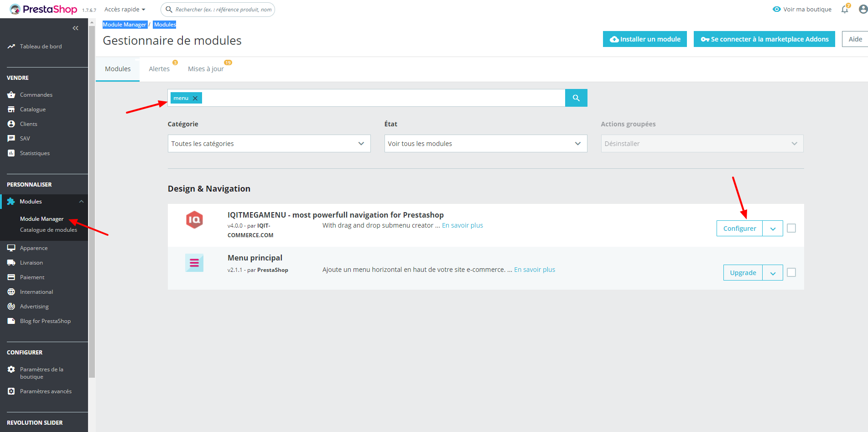Open Advertising icon menu
The width and height of the screenshot is (868, 432).
click(x=11, y=307)
